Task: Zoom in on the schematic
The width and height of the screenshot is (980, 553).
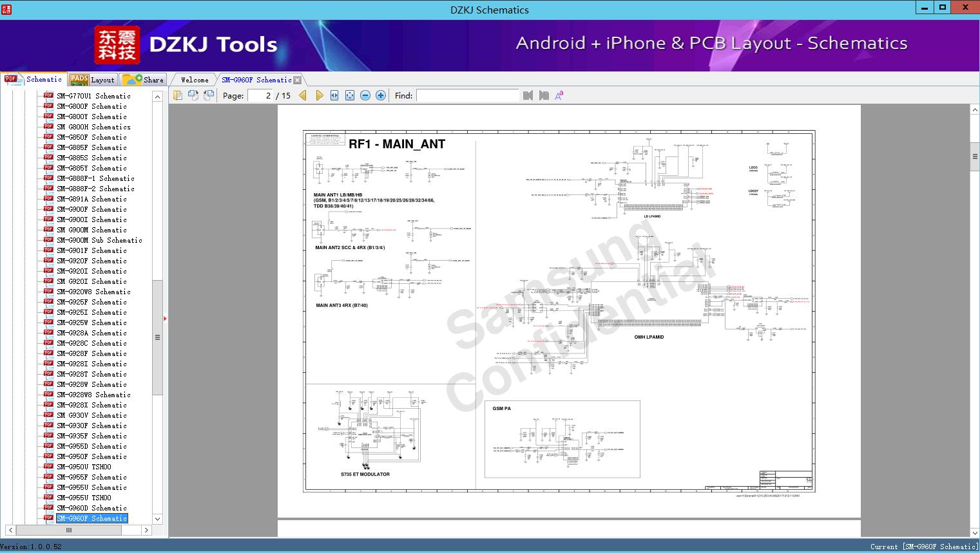Action: click(x=381, y=95)
